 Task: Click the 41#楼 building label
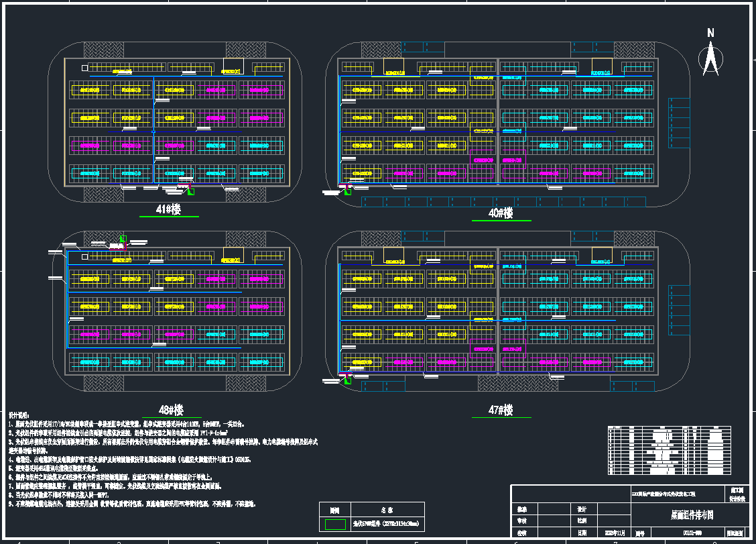point(168,209)
